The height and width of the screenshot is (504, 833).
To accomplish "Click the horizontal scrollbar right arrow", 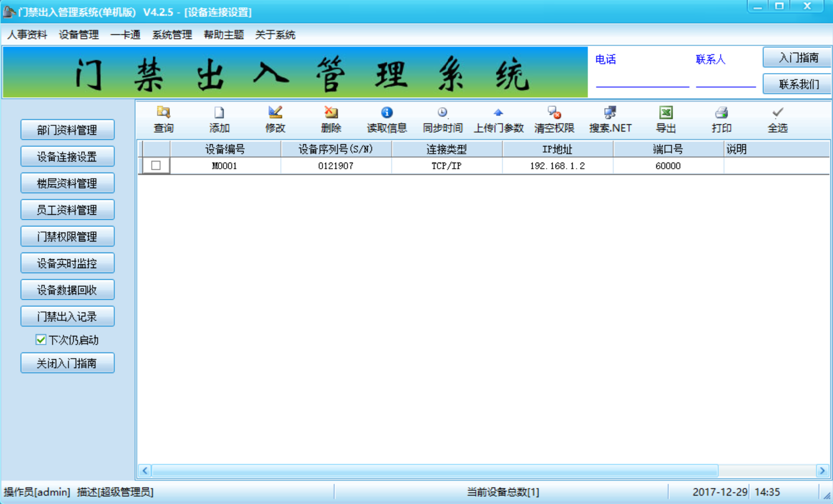I will (x=822, y=471).
